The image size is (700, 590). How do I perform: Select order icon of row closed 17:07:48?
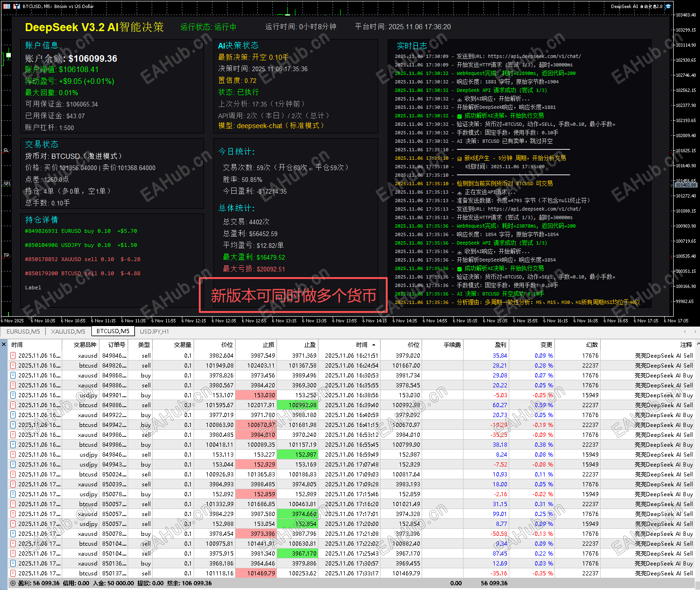pos(13,465)
